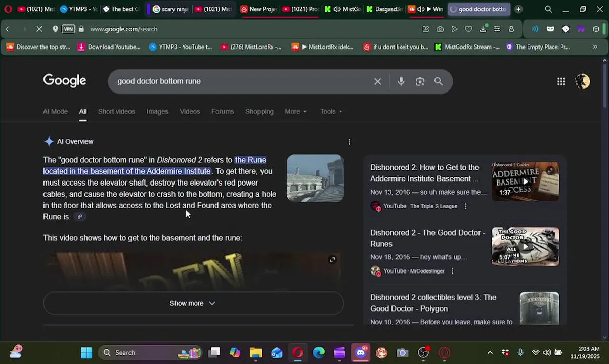609x364 pixels.
Task: Go back using Opera back arrow
Action: (7, 29)
